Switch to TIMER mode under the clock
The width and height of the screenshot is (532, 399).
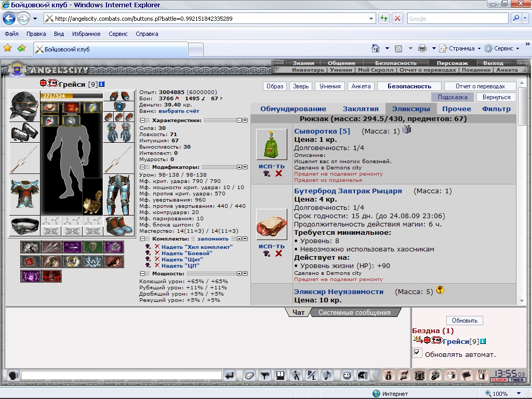(x=517, y=380)
